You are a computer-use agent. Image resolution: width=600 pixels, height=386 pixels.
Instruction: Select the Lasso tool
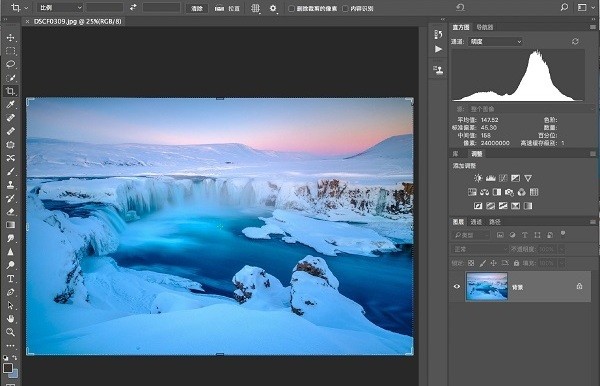[10, 64]
